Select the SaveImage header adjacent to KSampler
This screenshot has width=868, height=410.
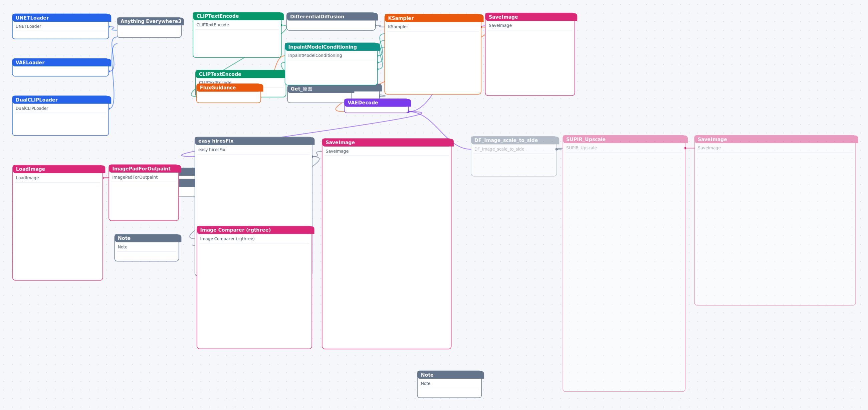pyautogui.click(x=531, y=17)
